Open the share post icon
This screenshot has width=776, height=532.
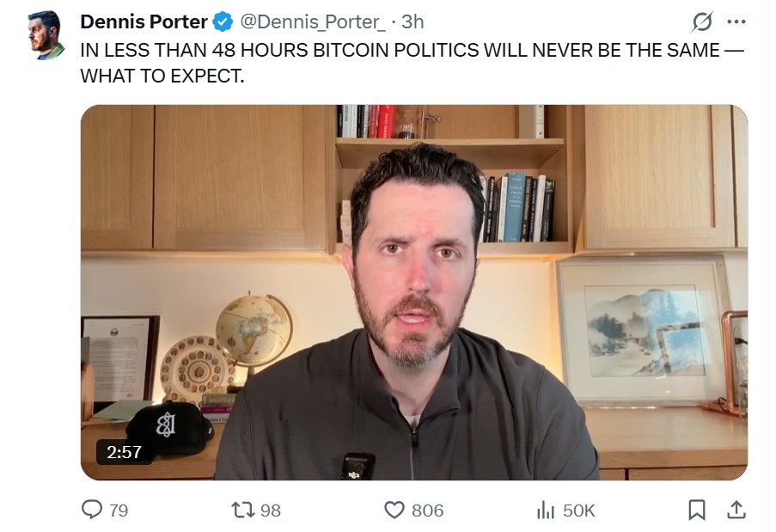coord(736,510)
